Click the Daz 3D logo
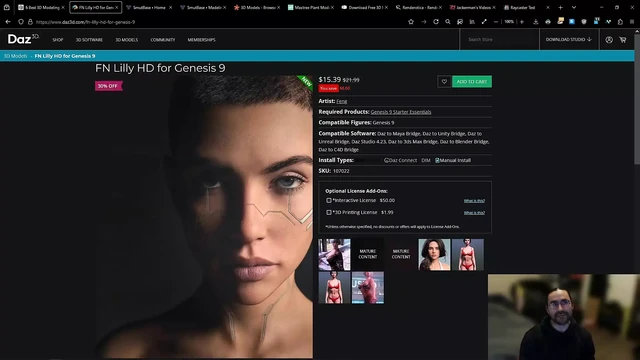Image resolution: width=640 pixels, height=360 pixels. tap(23, 39)
